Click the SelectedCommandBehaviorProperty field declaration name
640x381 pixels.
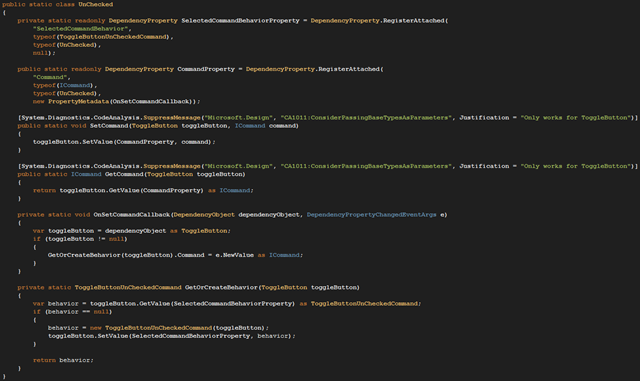(x=240, y=20)
